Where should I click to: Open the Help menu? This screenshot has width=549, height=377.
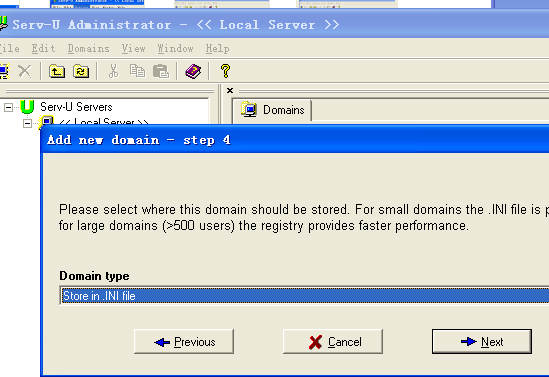(217, 48)
